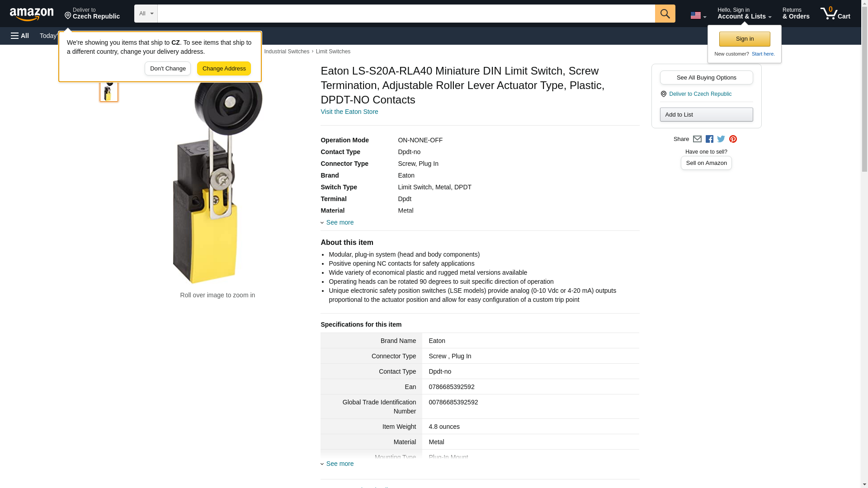Expand Account & Lists menu

(744, 14)
